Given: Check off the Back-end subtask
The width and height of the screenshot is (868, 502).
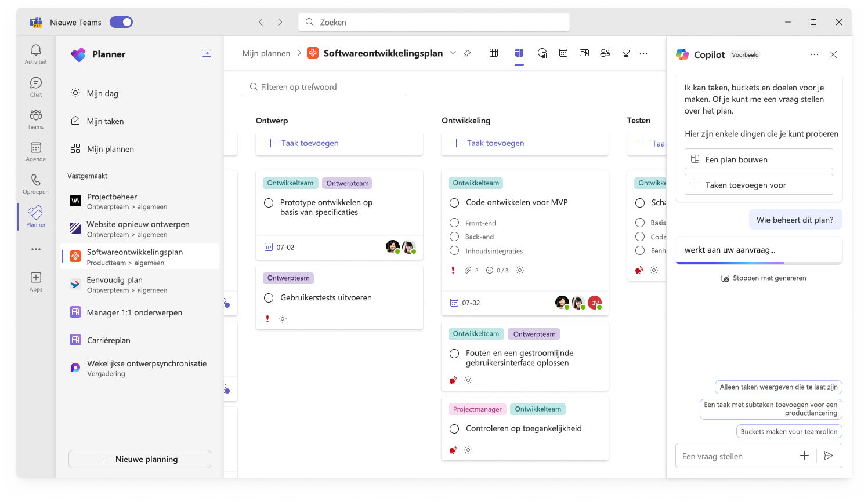Looking at the screenshot, I should pyautogui.click(x=454, y=237).
